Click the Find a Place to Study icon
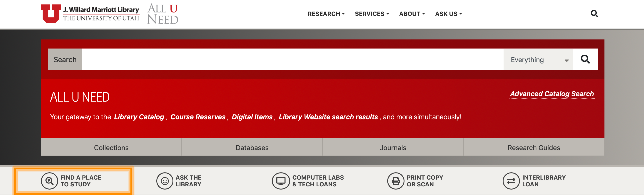 pyautogui.click(x=49, y=181)
